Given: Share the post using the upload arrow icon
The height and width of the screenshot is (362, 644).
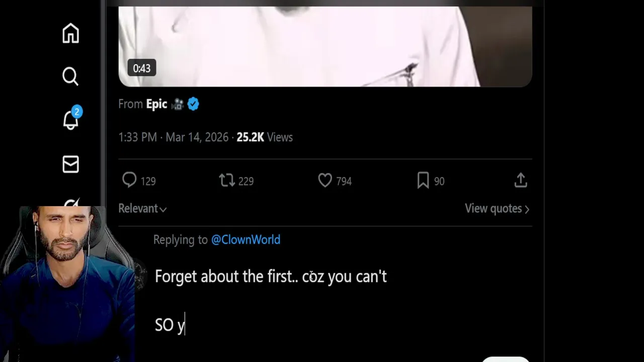Looking at the screenshot, I should point(521,180).
